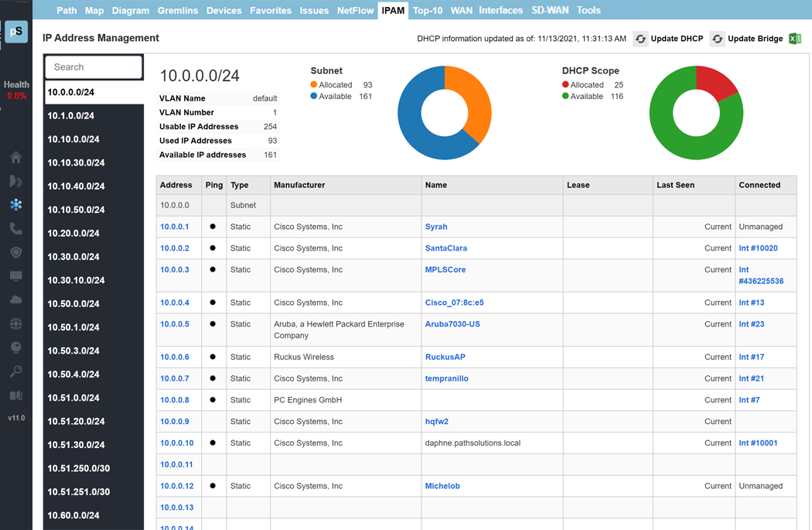Click the Update DHCP refresh icon

pos(640,38)
